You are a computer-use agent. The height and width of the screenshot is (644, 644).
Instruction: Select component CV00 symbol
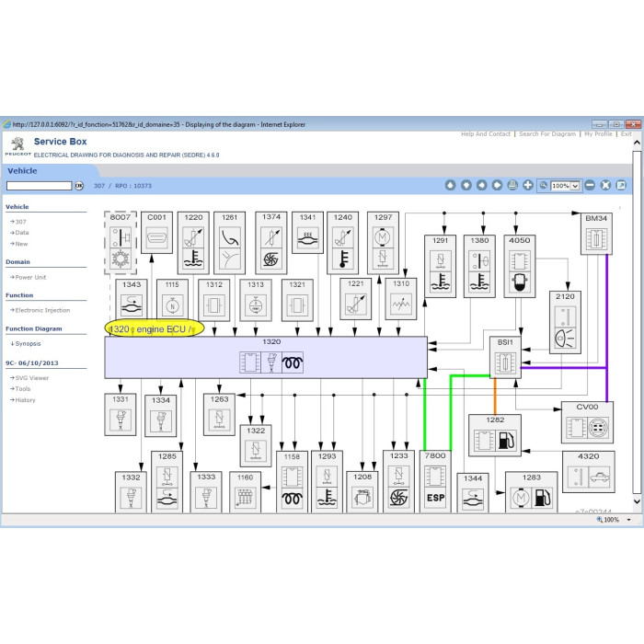click(587, 422)
